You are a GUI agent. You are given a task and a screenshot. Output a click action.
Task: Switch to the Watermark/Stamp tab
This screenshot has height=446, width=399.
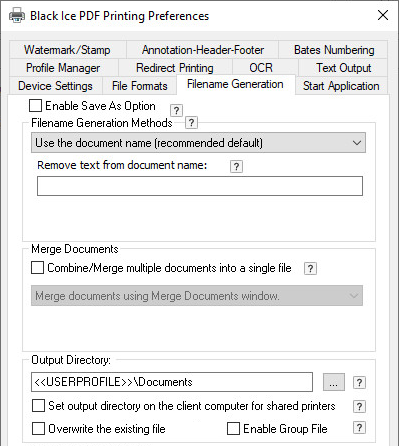67,50
